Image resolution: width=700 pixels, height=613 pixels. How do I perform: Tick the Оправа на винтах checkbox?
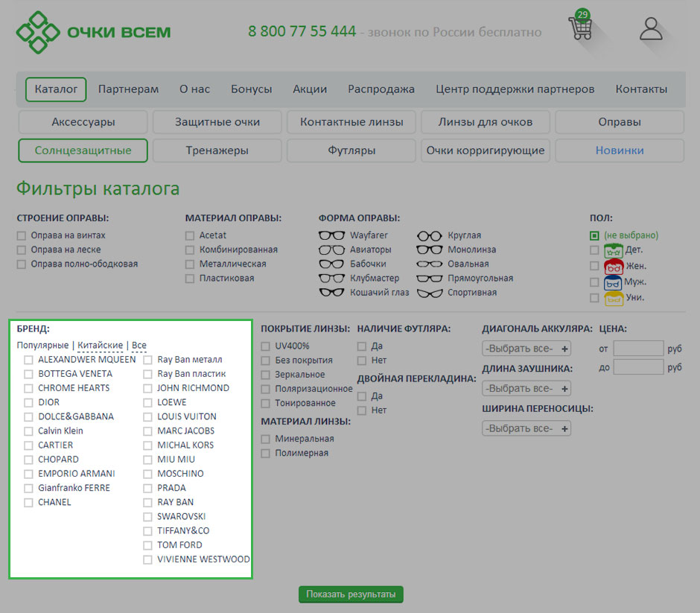[22, 236]
